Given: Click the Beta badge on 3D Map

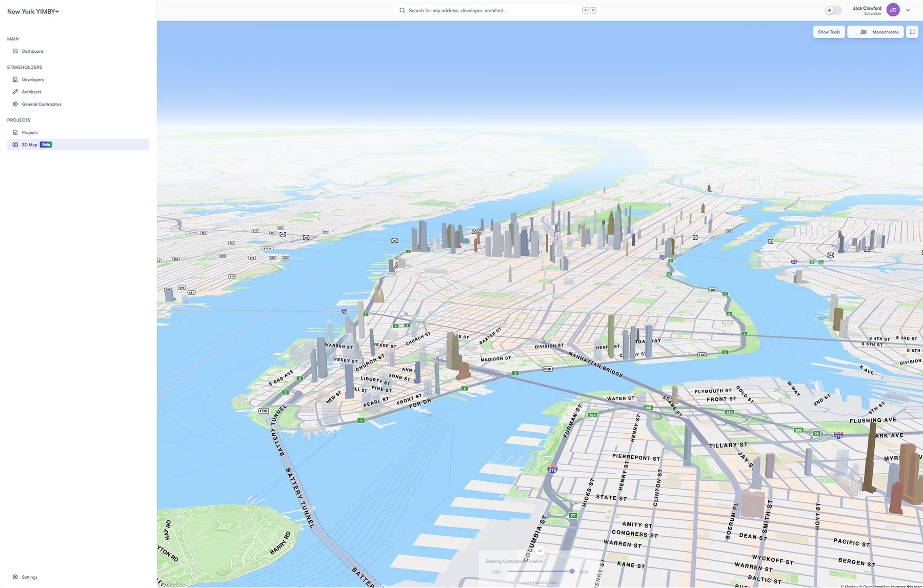Looking at the screenshot, I should click(x=46, y=145).
